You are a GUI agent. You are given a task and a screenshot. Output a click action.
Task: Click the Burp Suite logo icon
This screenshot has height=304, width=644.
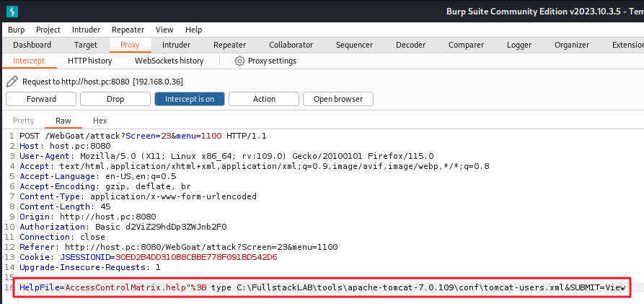pyautogui.click(x=12, y=12)
